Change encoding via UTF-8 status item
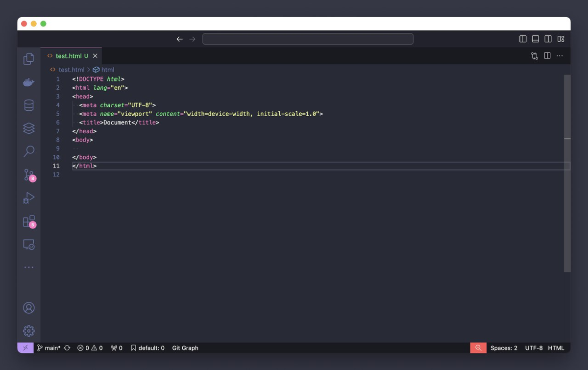588x370 pixels. [534, 348]
